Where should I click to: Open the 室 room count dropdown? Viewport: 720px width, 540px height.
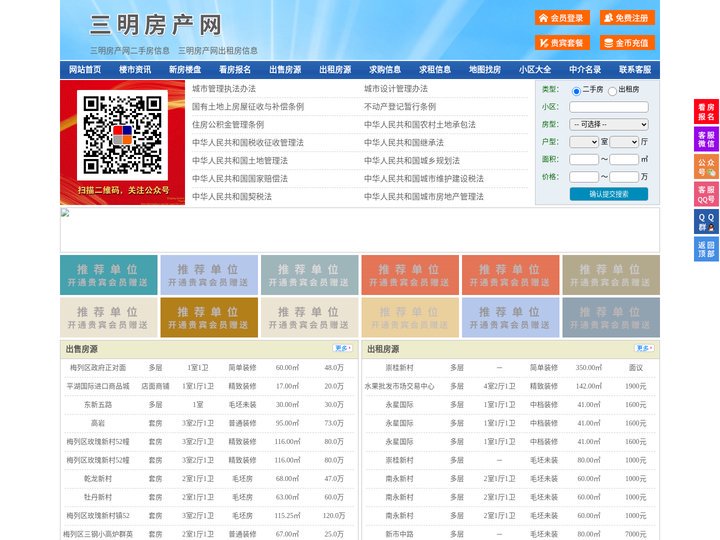tap(584, 142)
